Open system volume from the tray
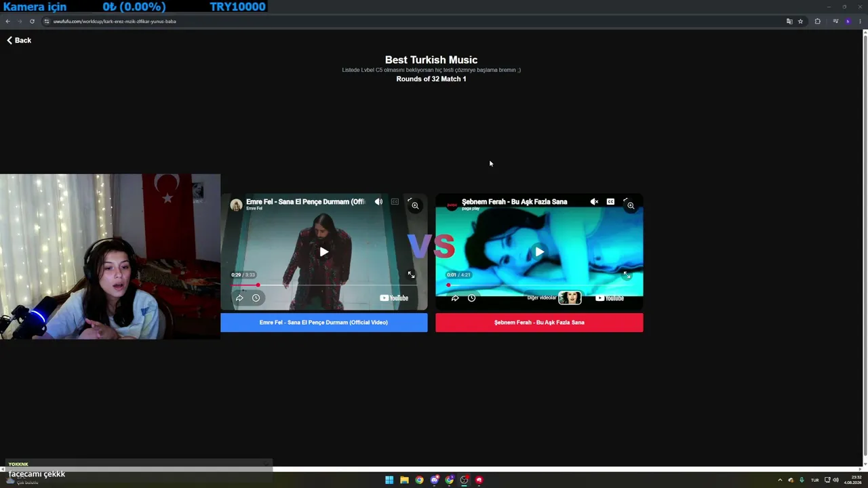This screenshot has height=488, width=868. coord(835,480)
